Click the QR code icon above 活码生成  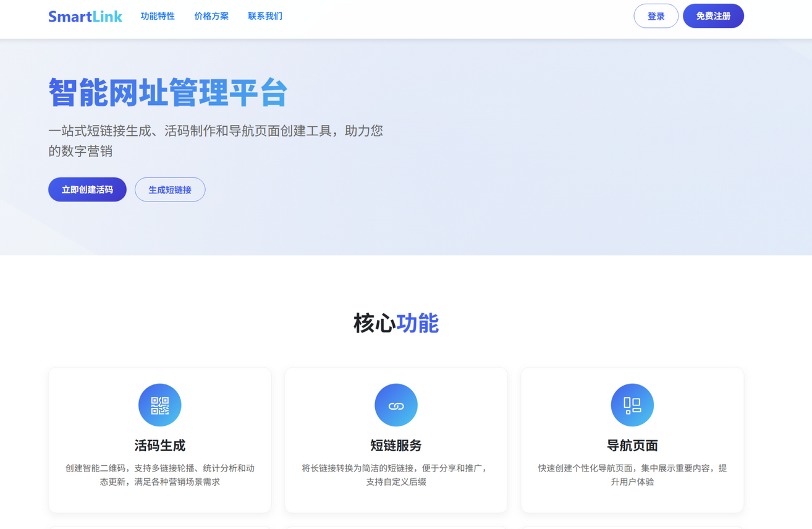[159, 405]
